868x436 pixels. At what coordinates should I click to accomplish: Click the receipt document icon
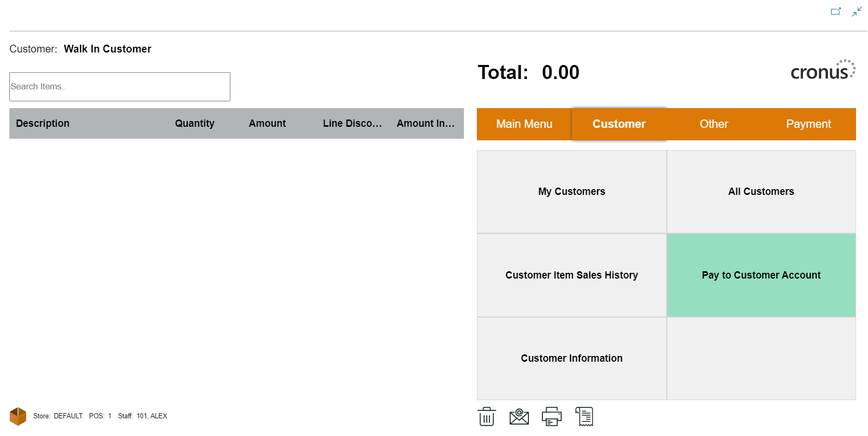point(585,416)
